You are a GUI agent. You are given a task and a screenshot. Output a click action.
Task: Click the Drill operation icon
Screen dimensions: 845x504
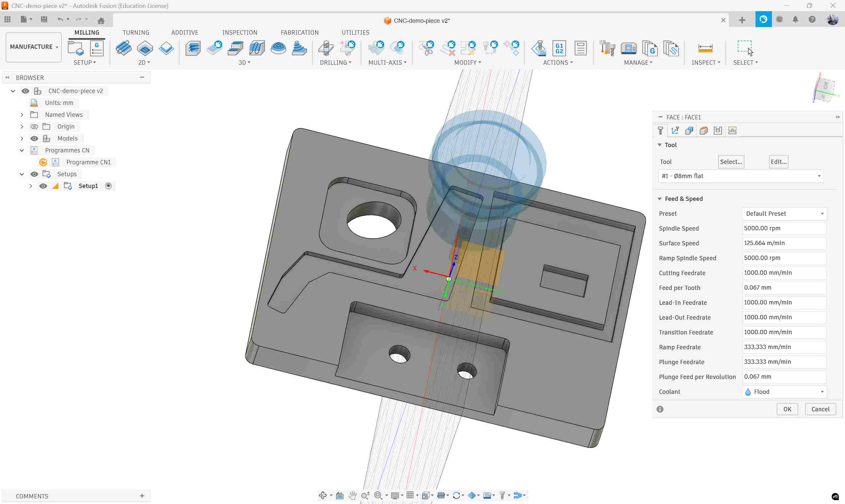[x=326, y=48]
